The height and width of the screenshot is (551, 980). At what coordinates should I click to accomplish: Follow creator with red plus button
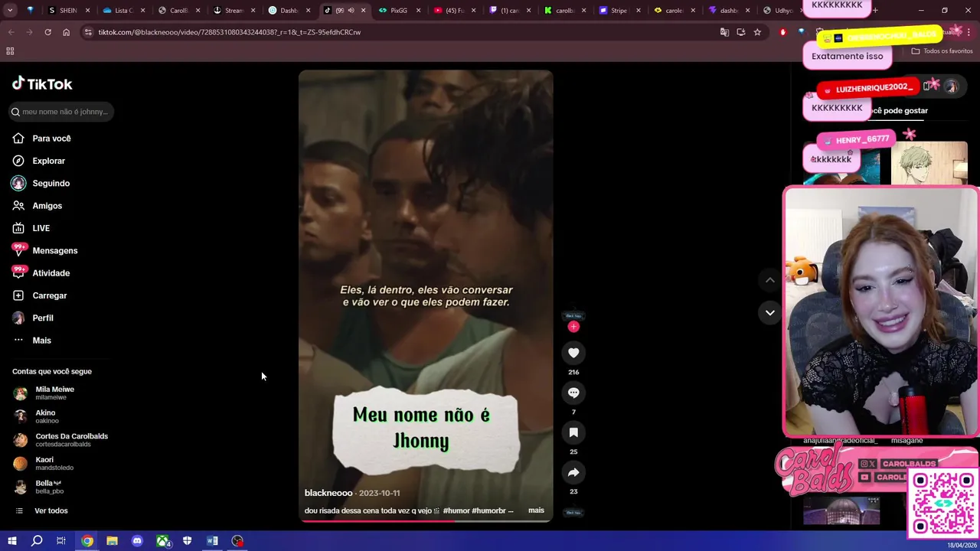[x=573, y=327]
